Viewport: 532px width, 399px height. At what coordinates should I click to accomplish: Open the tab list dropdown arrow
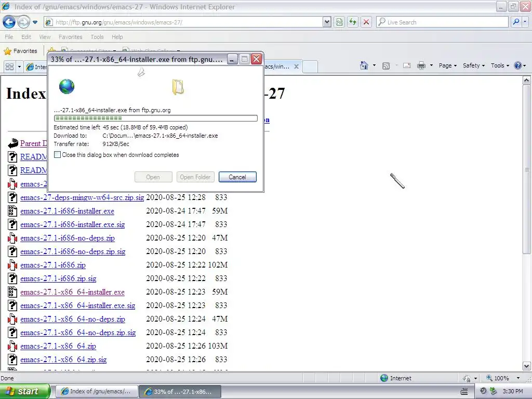coord(19,67)
